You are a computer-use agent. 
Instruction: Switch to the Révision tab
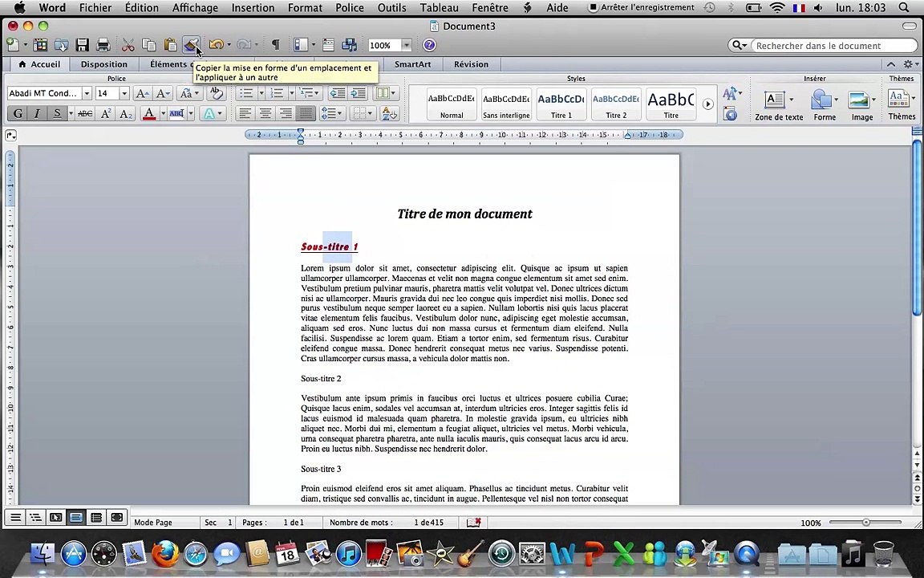pyautogui.click(x=471, y=64)
